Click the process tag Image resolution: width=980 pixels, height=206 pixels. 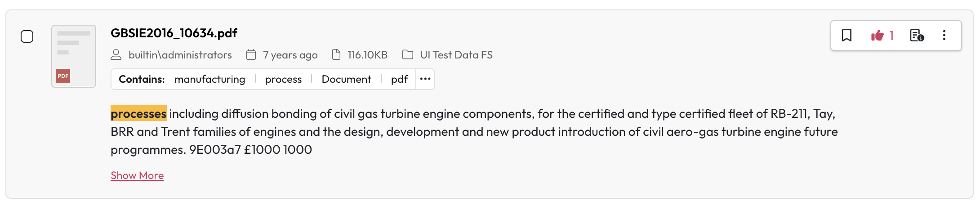[283, 79]
